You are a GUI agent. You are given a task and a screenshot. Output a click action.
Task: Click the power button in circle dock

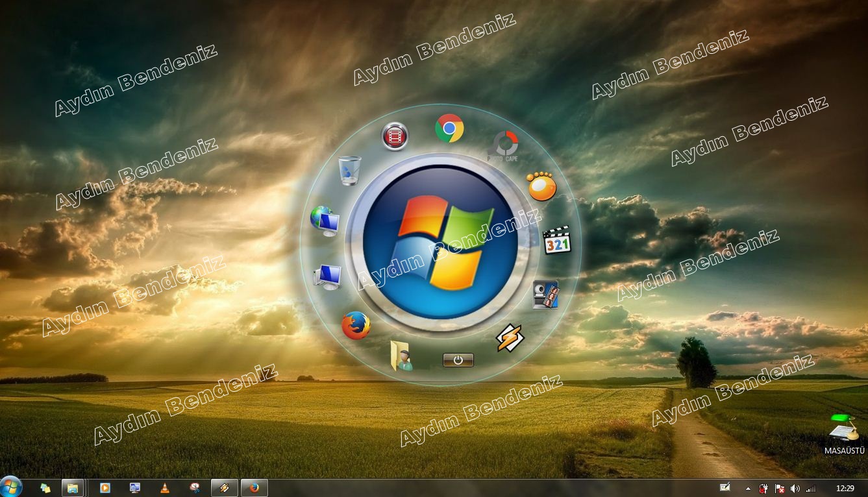[458, 360]
